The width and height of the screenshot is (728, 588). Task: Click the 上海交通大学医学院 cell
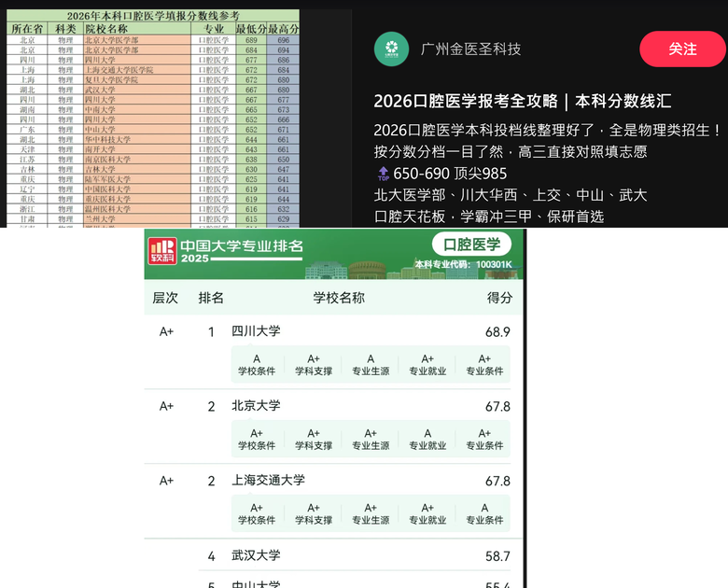pos(137,70)
